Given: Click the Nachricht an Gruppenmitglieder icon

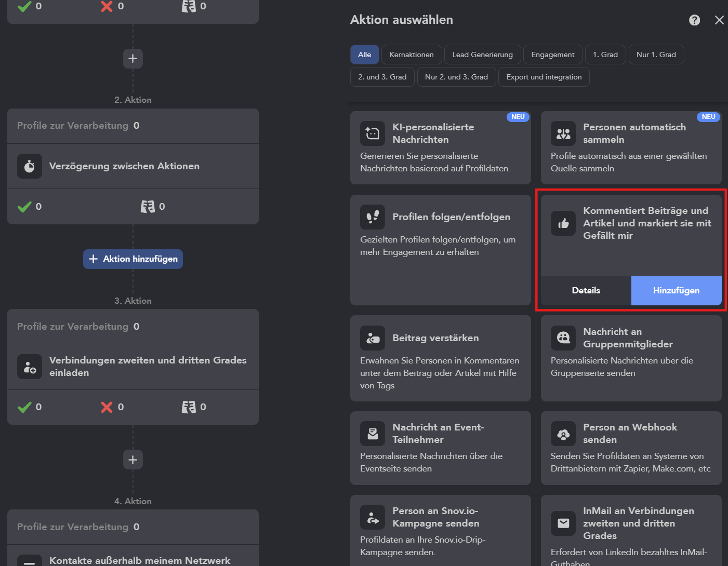Looking at the screenshot, I should (x=563, y=338).
